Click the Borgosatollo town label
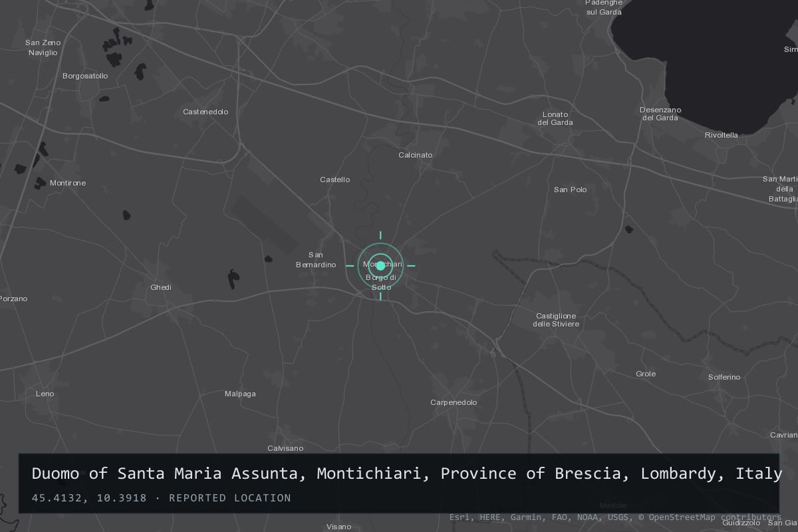This screenshot has width=798, height=532. pos(85,76)
